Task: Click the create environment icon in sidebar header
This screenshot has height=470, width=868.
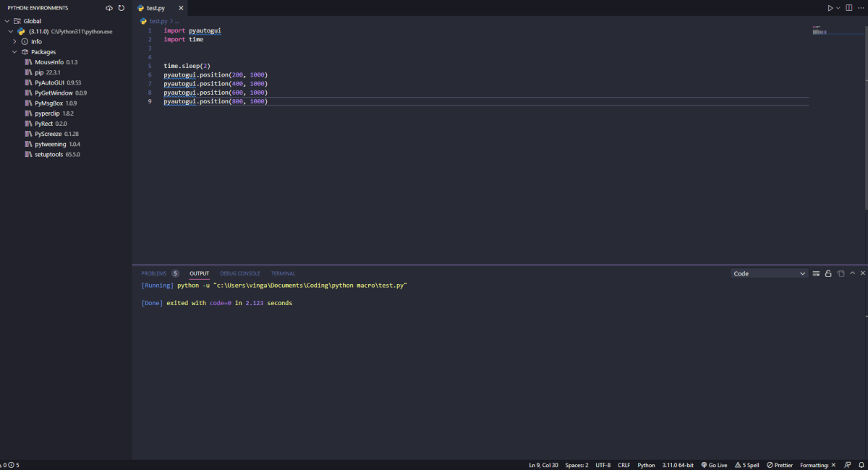Action: click(x=109, y=8)
